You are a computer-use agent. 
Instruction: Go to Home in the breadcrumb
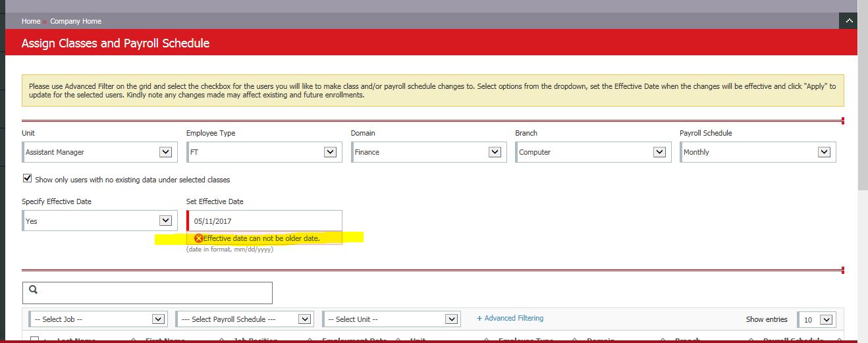click(x=31, y=21)
